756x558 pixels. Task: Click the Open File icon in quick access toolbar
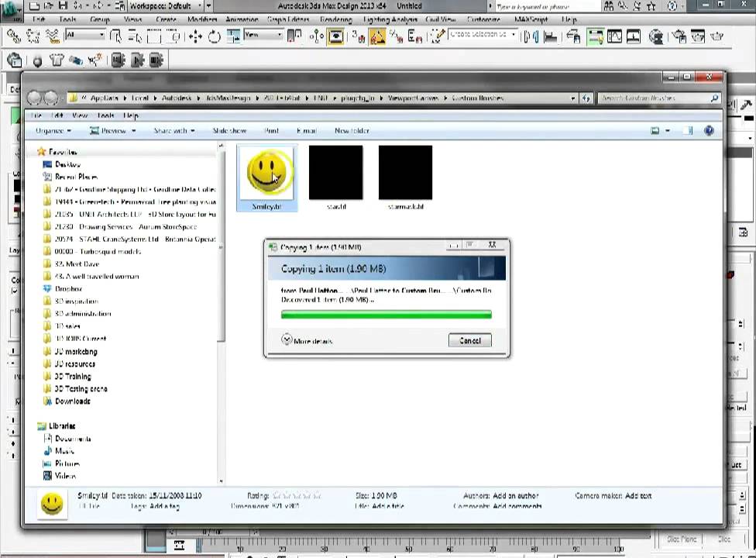pyautogui.click(x=48, y=5)
